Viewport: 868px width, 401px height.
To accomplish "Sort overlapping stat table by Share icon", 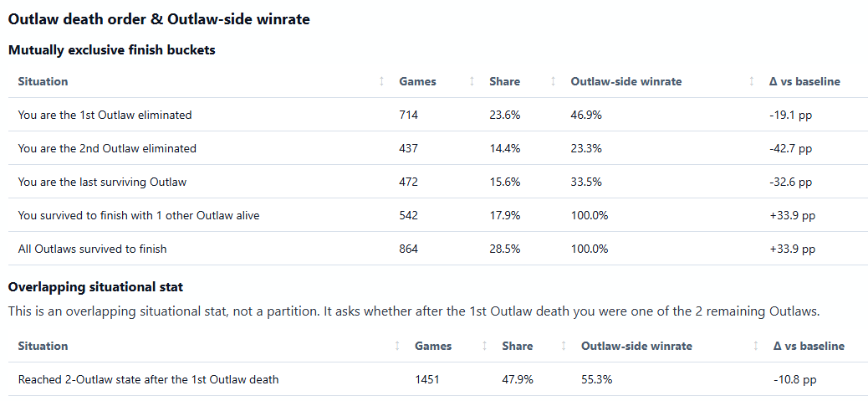I will pyautogui.click(x=564, y=347).
